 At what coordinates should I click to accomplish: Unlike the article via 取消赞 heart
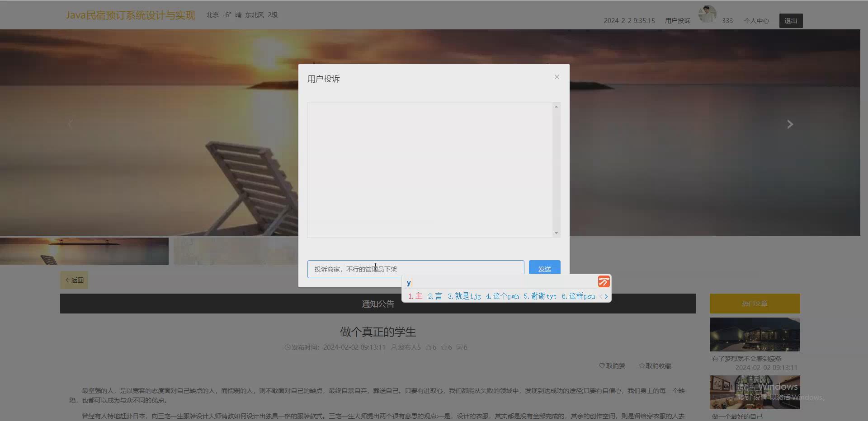point(612,366)
